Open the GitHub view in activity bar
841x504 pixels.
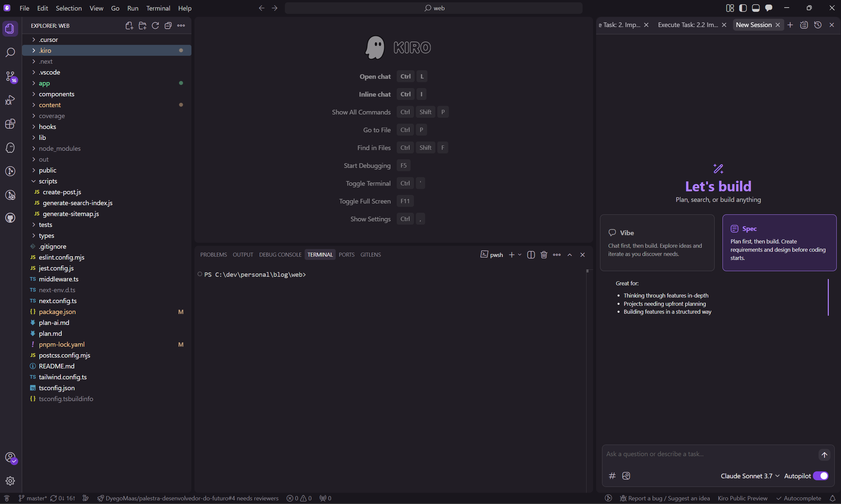[x=10, y=218]
